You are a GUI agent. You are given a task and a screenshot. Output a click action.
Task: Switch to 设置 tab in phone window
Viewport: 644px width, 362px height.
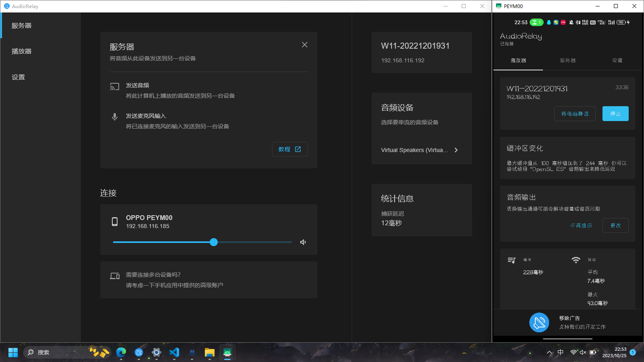[x=617, y=60]
